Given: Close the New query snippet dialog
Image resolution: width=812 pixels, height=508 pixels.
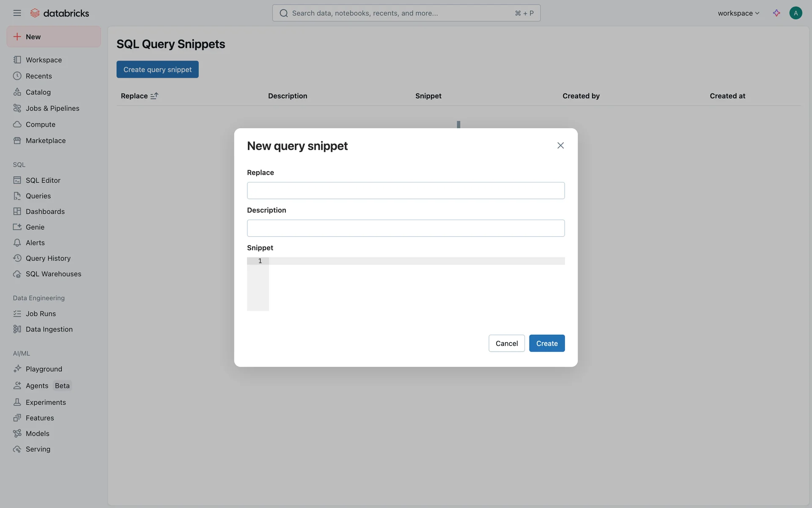Looking at the screenshot, I should (x=560, y=146).
